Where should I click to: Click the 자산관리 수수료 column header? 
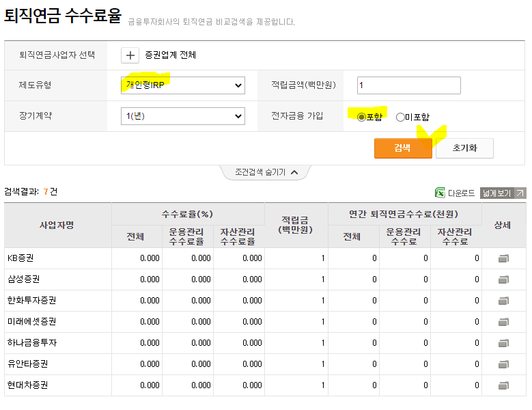[456, 236]
